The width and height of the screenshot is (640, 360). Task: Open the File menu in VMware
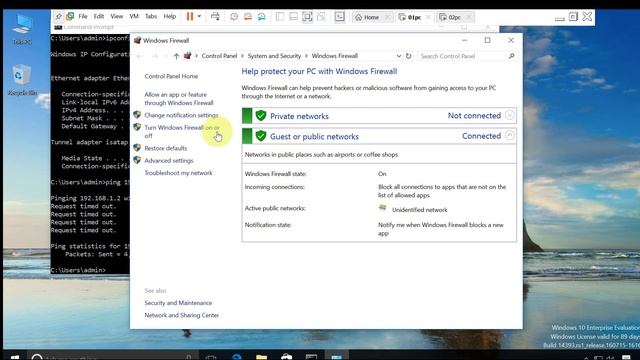(x=83, y=16)
